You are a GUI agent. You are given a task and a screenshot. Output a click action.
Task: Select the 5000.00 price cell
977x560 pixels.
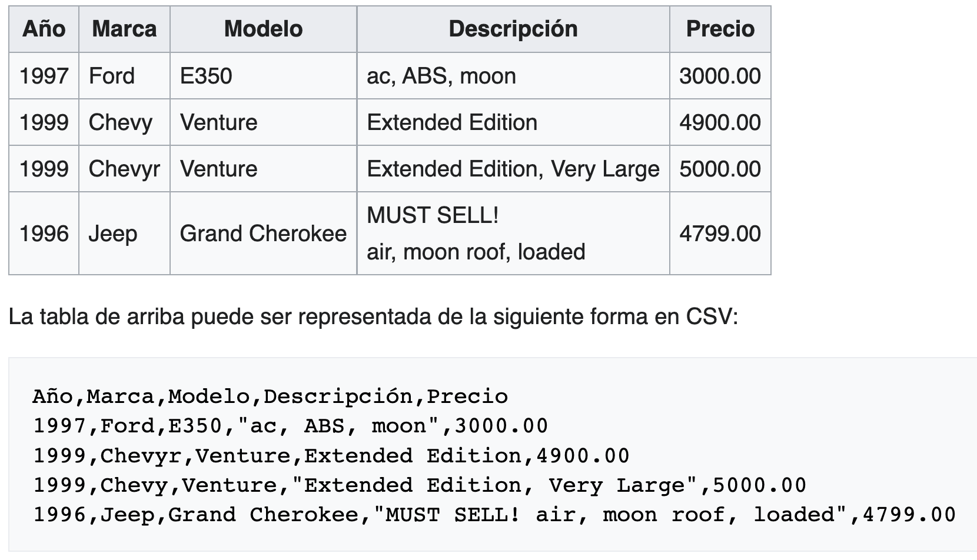point(720,169)
